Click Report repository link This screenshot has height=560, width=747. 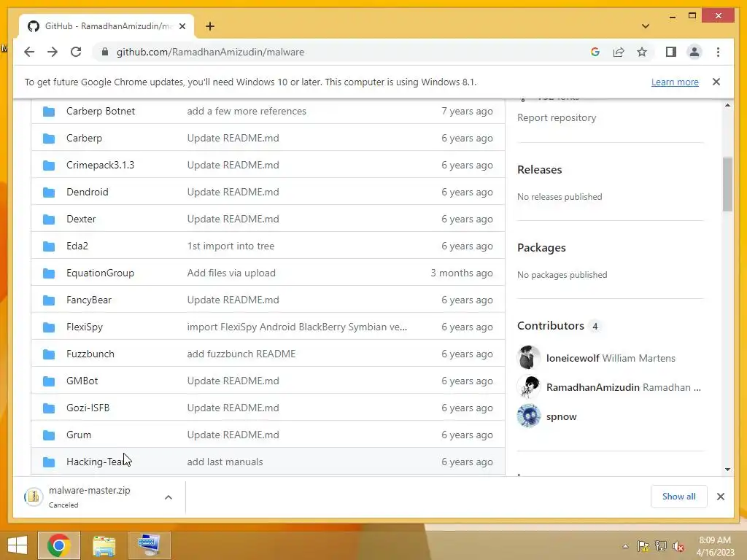[x=557, y=117]
